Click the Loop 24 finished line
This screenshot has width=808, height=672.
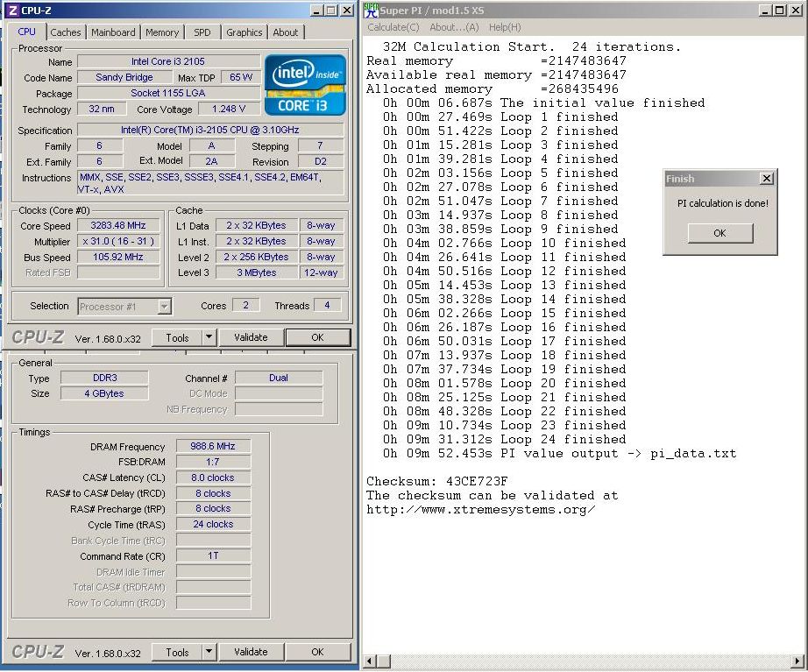tap(505, 440)
